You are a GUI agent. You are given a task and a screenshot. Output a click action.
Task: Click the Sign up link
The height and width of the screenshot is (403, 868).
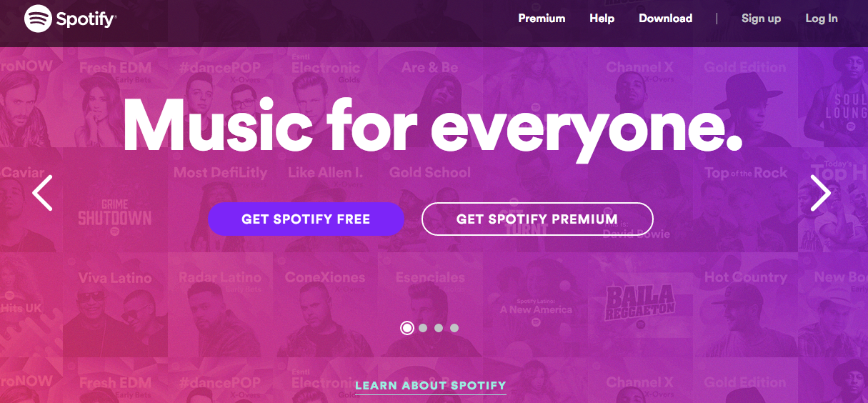tap(761, 19)
